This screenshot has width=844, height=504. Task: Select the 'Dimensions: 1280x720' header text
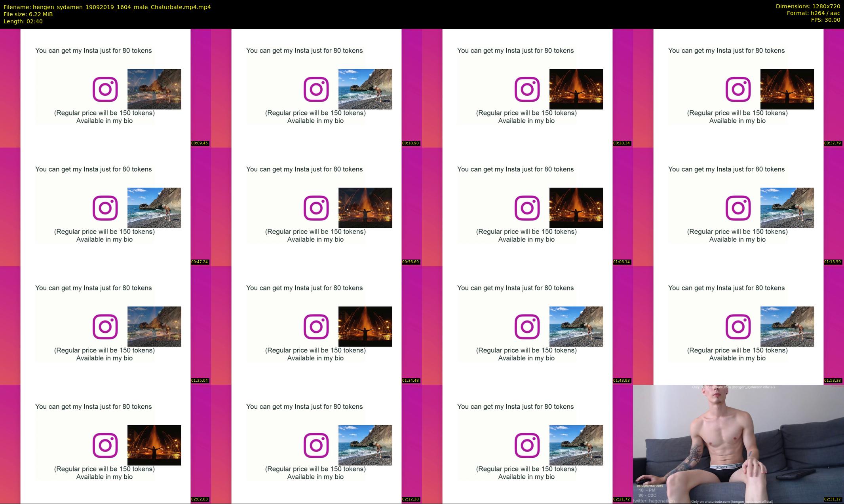click(808, 6)
